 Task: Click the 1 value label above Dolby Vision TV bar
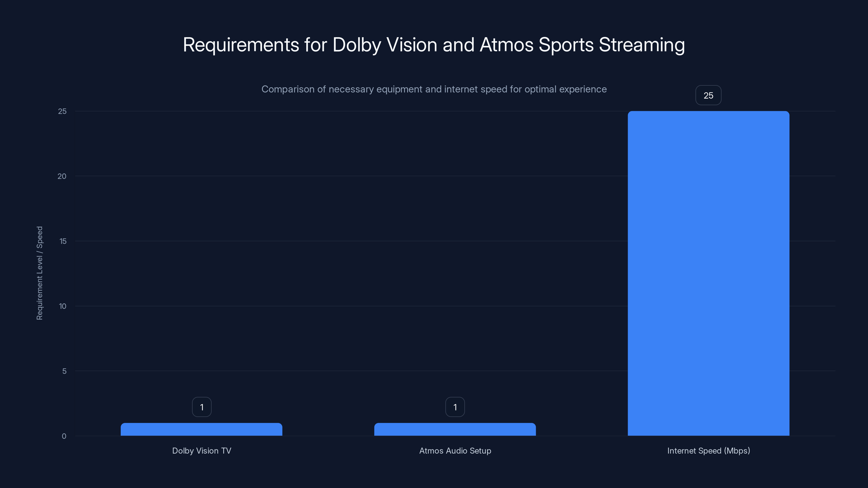pos(202,407)
